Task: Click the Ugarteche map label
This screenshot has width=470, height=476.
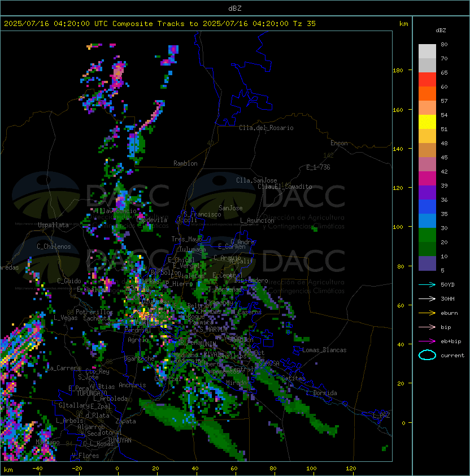Action: pos(140,358)
